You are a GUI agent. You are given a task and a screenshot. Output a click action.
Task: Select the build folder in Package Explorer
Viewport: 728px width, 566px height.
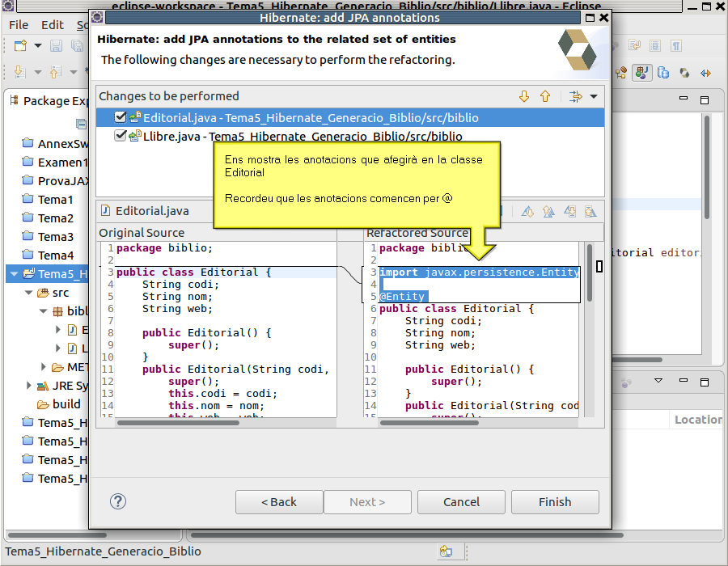coord(59,404)
